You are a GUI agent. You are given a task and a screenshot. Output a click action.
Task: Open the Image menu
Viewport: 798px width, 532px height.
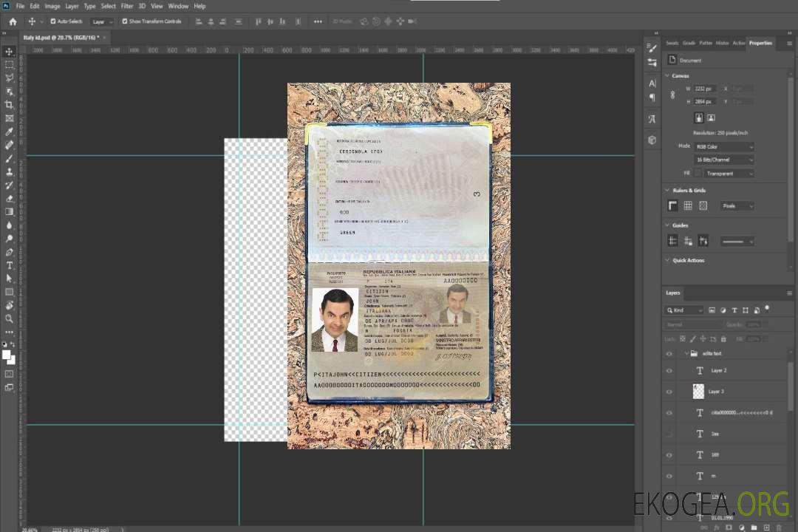(52, 6)
